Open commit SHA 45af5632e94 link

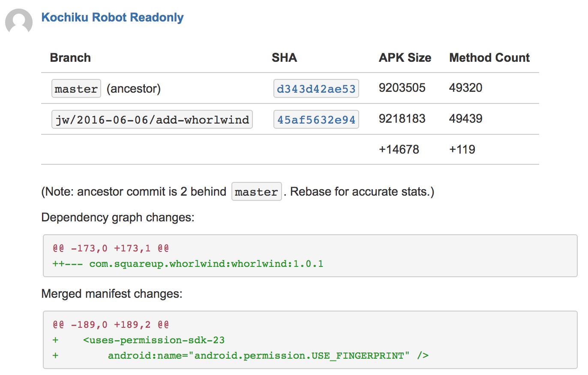pos(316,120)
